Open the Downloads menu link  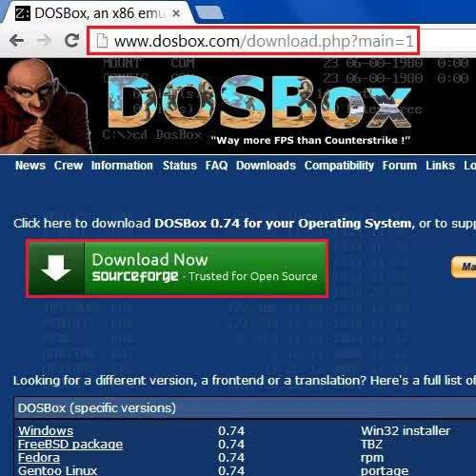click(266, 166)
